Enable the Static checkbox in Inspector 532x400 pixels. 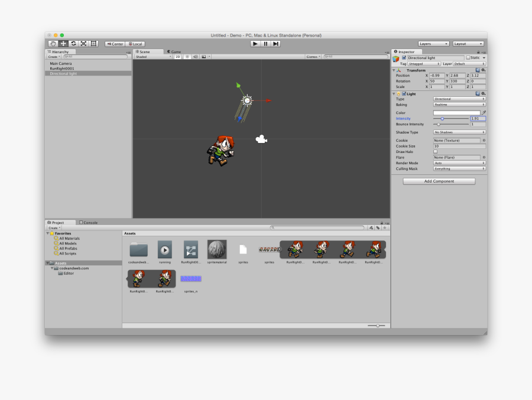click(x=468, y=57)
